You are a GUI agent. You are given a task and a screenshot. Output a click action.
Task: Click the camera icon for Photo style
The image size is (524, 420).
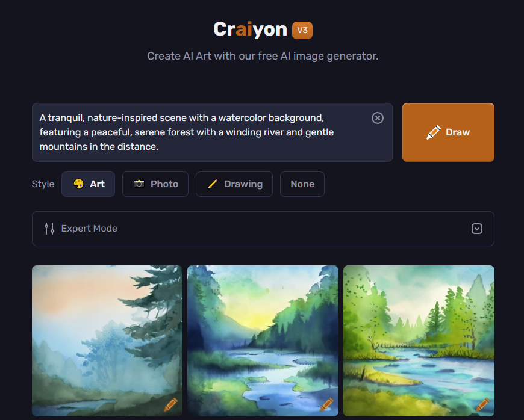(139, 184)
